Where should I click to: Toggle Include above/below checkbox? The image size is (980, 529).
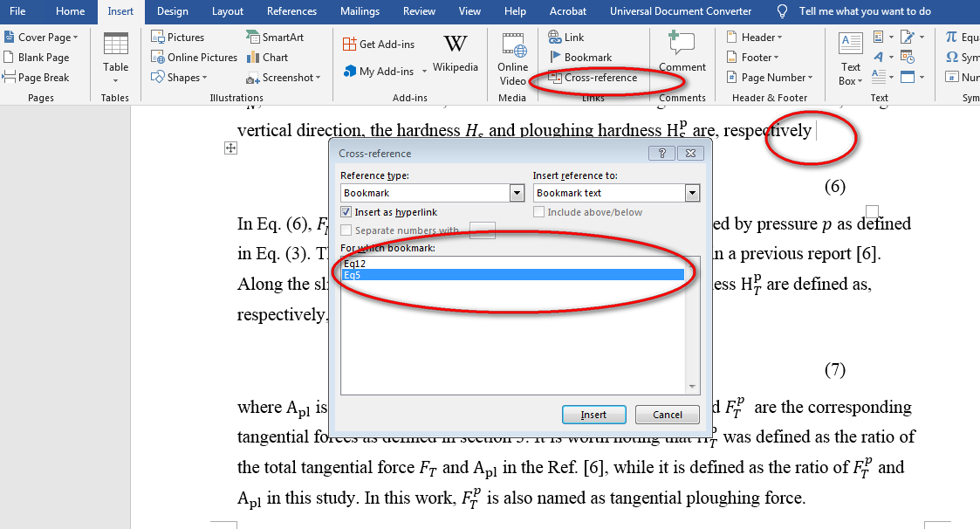(x=538, y=212)
